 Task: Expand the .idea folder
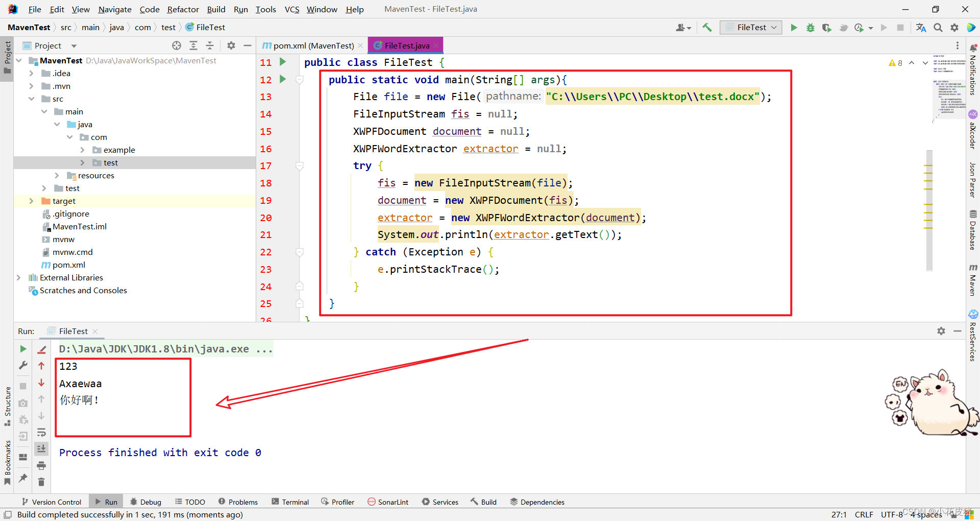[31, 73]
